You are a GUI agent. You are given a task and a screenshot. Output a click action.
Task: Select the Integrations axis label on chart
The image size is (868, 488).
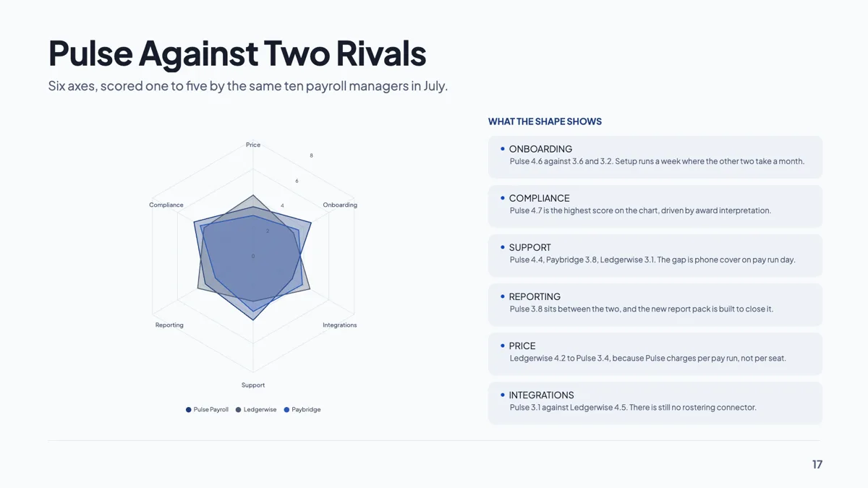pos(340,325)
